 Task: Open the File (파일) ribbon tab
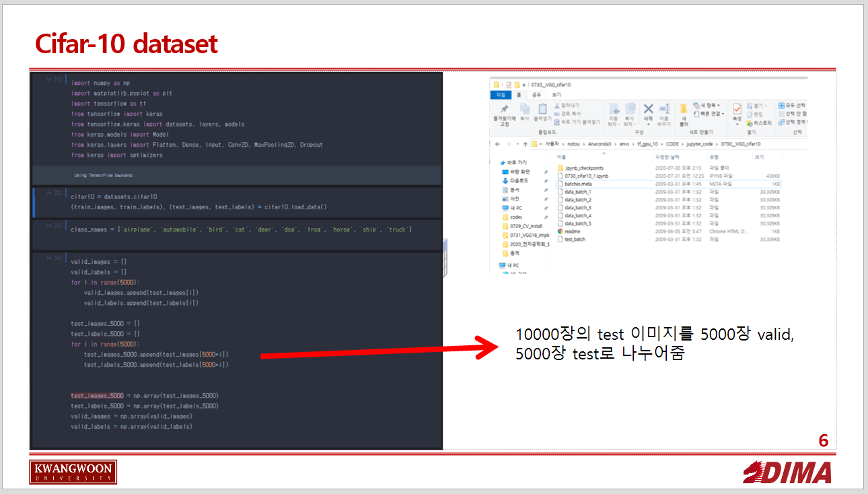pos(501,95)
